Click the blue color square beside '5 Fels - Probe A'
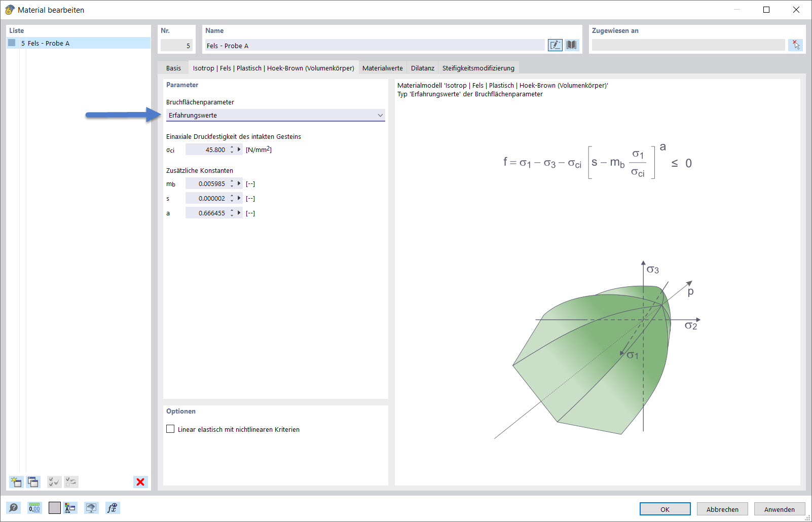Image resolution: width=812 pixels, height=522 pixels. pos(12,43)
